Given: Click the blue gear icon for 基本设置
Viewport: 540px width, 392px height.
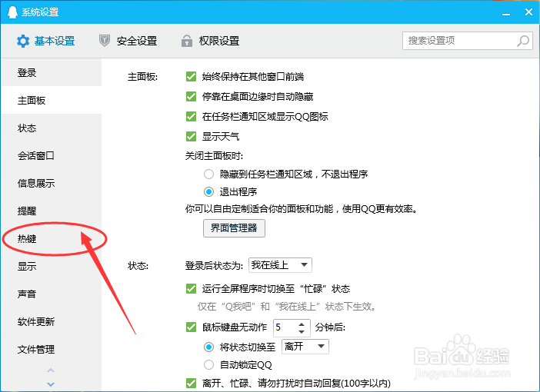Looking at the screenshot, I should point(23,41).
